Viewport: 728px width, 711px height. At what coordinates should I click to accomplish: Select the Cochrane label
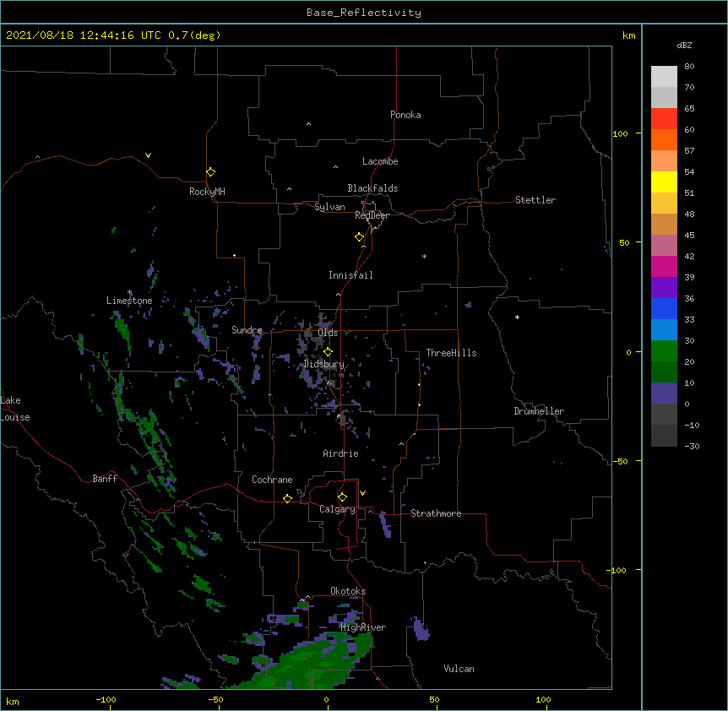[272, 480]
